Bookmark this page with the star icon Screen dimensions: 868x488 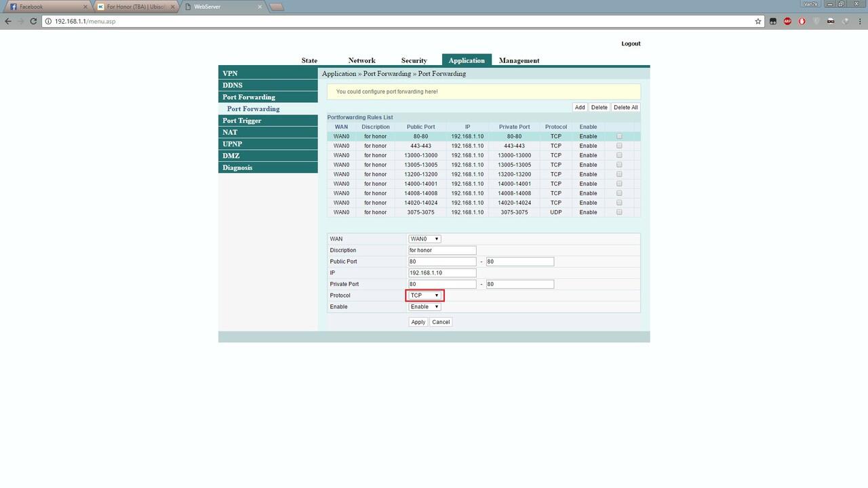[x=758, y=21]
